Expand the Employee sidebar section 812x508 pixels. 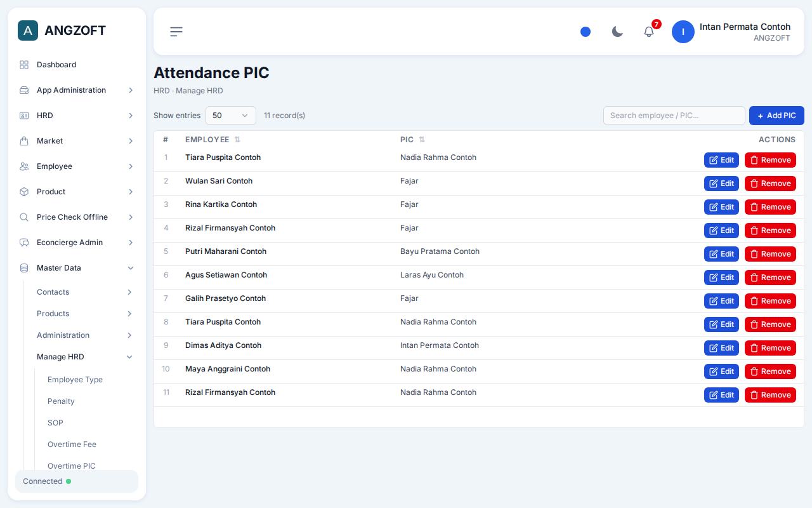(77, 166)
